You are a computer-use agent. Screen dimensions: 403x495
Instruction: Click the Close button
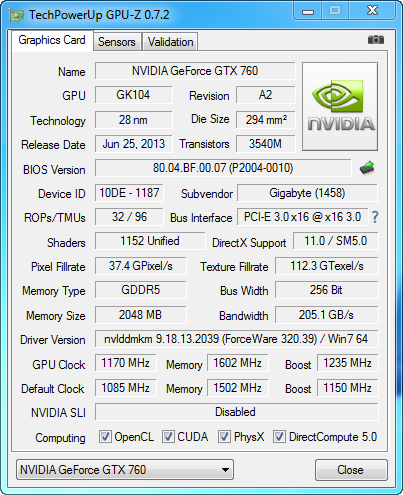coord(351,470)
